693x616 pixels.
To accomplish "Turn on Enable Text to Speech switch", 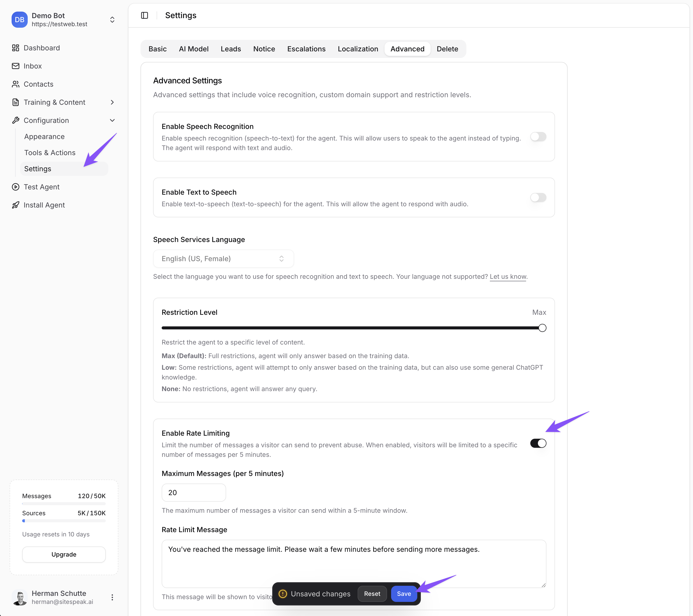I will click(538, 197).
